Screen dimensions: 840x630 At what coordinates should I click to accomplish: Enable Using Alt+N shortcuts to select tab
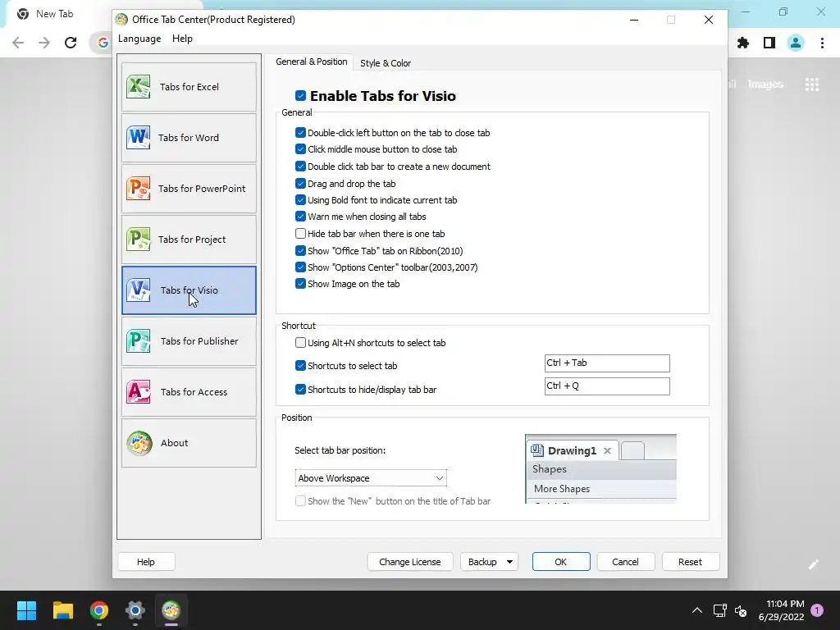pos(300,343)
